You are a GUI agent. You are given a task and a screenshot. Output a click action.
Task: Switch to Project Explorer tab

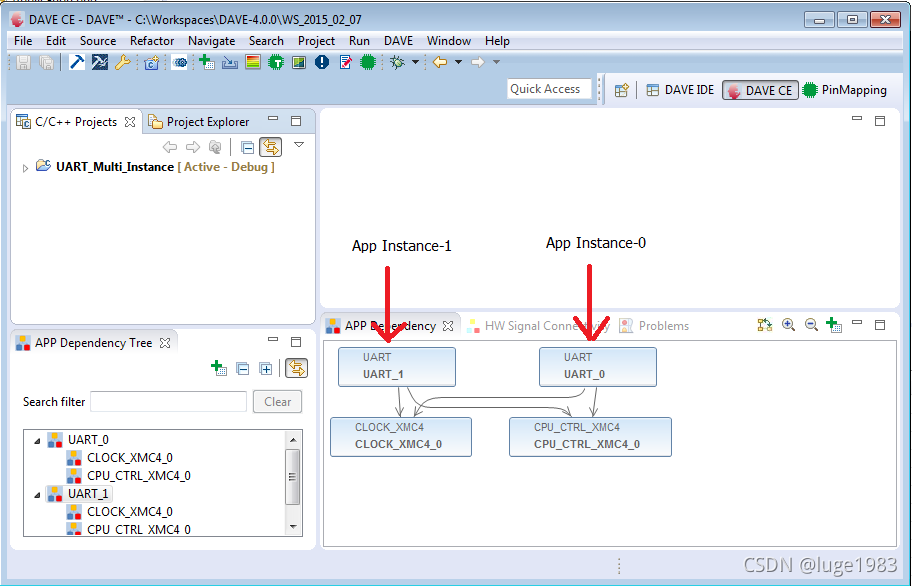199,122
